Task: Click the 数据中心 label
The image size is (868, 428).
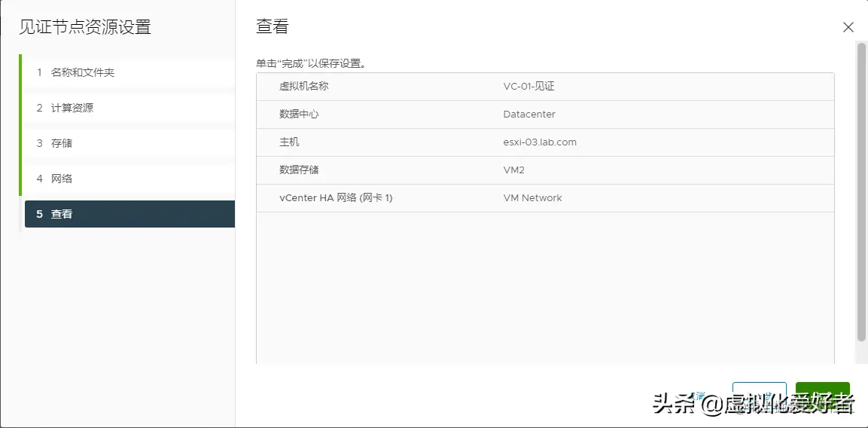Action: pyautogui.click(x=299, y=115)
